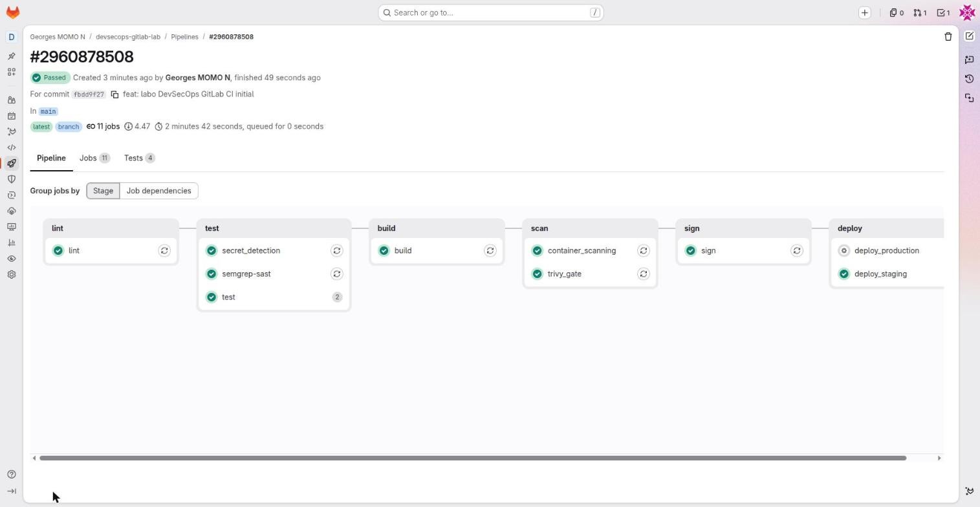
Task: Open the calendar (Plan) icon in the sidebar
Action: pyautogui.click(x=11, y=116)
